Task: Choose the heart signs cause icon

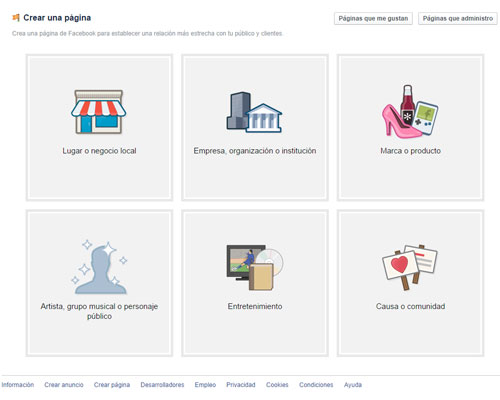Action: coord(410,267)
